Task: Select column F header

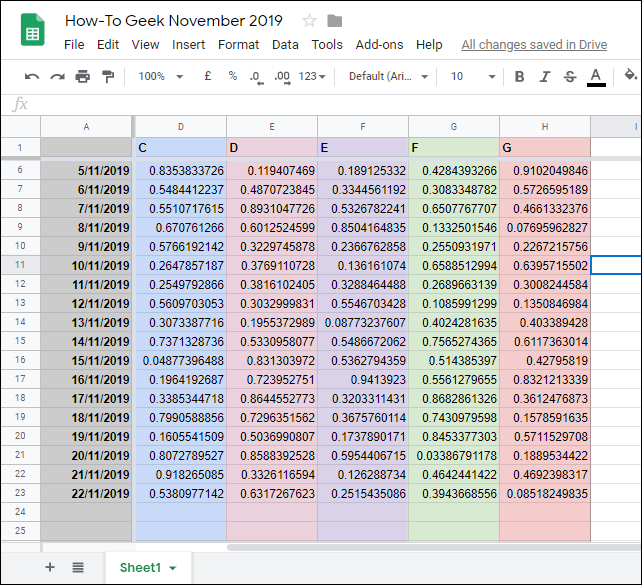Action: click(x=363, y=127)
